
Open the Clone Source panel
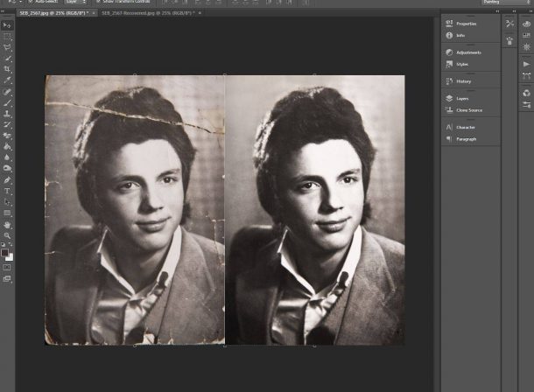click(x=471, y=110)
